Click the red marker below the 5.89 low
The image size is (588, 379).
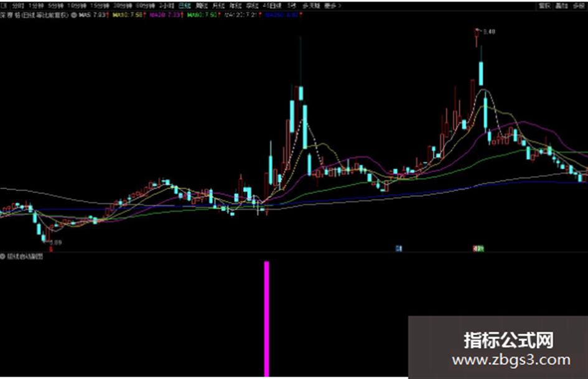pos(51,249)
